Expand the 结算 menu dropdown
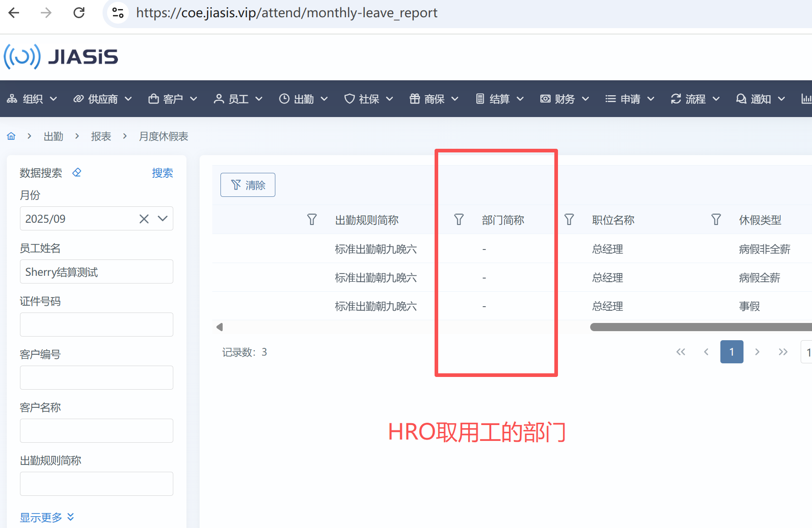Viewport: 812px width, 528px height. [499, 99]
